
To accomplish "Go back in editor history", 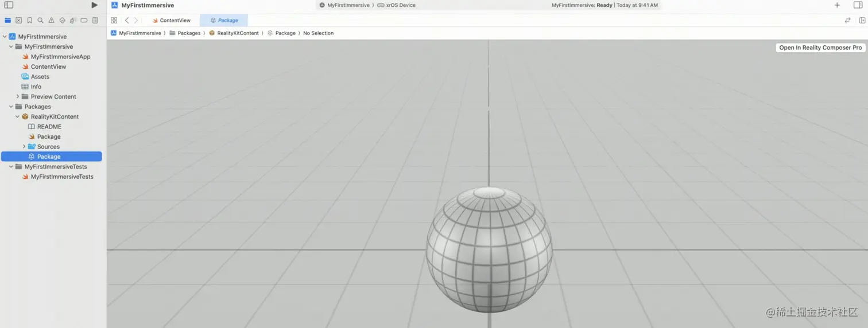I will point(127,20).
